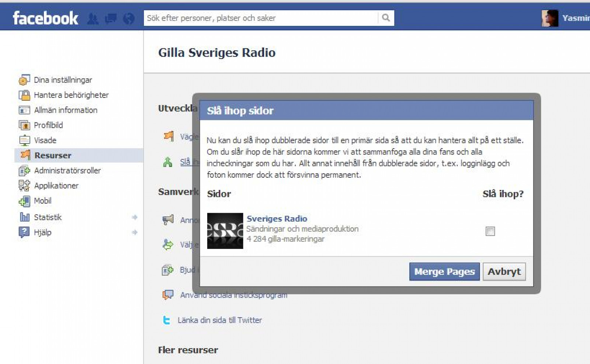Open Mobil settings in sidebar

(43, 201)
